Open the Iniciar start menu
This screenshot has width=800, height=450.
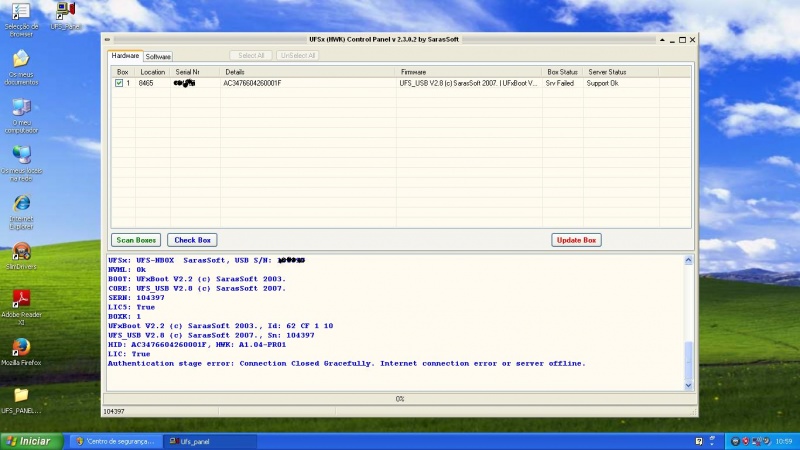[x=32, y=441]
